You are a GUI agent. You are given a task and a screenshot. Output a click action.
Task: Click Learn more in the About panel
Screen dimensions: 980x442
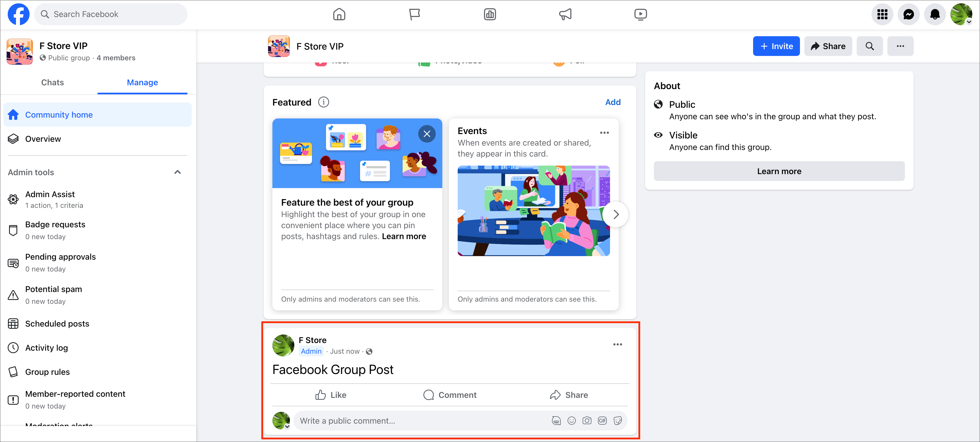tap(779, 171)
